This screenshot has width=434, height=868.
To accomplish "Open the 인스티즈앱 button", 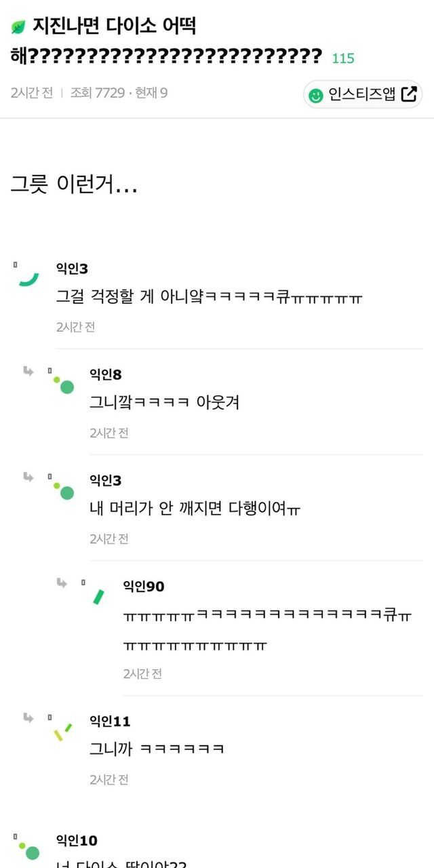I will tap(363, 94).
